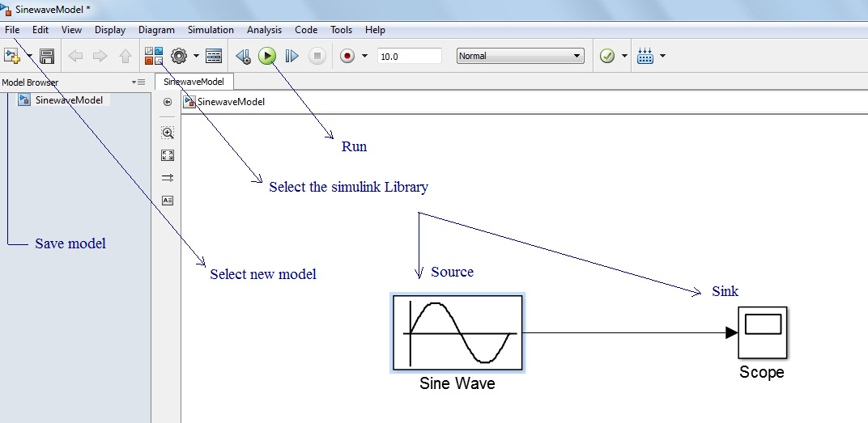Viewport: 868px width, 423px height.
Task: Expand the model advisor checkmark dropdown arrow
Action: [x=624, y=56]
